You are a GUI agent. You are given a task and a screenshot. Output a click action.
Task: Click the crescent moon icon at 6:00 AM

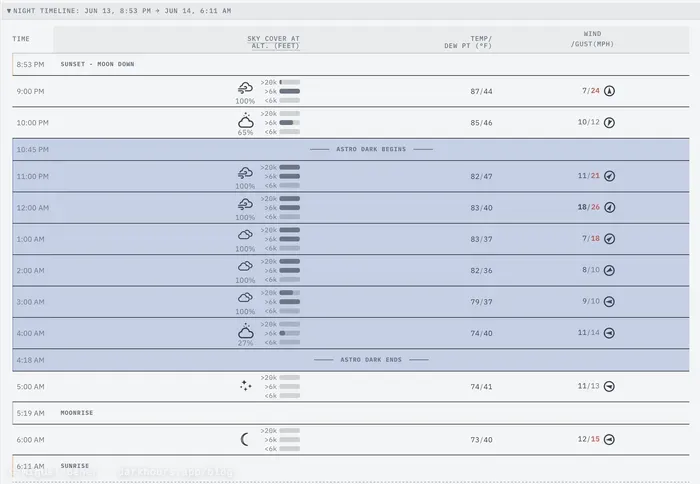point(245,440)
